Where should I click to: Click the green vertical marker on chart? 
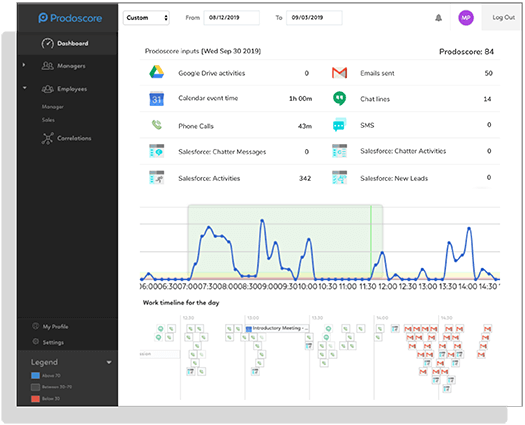pyautogui.click(x=371, y=242)
